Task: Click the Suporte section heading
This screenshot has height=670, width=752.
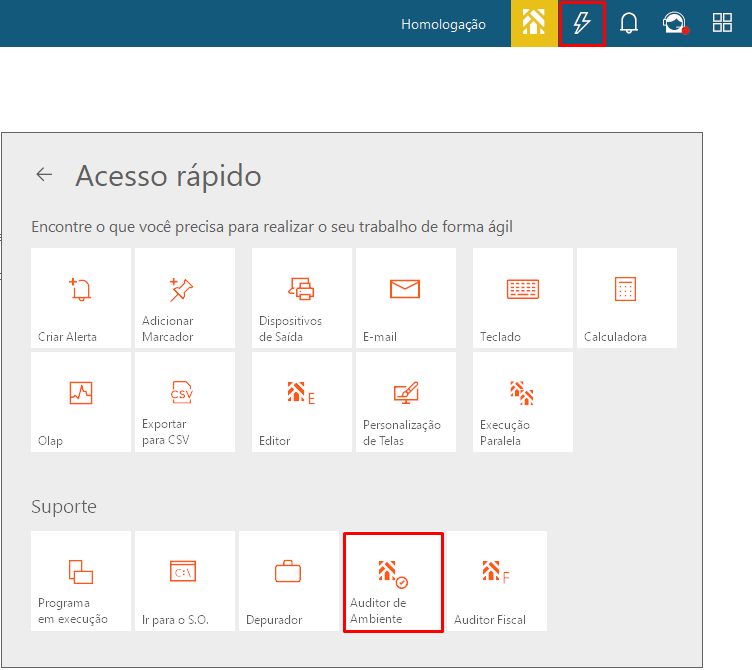Action: pos(64,506)
